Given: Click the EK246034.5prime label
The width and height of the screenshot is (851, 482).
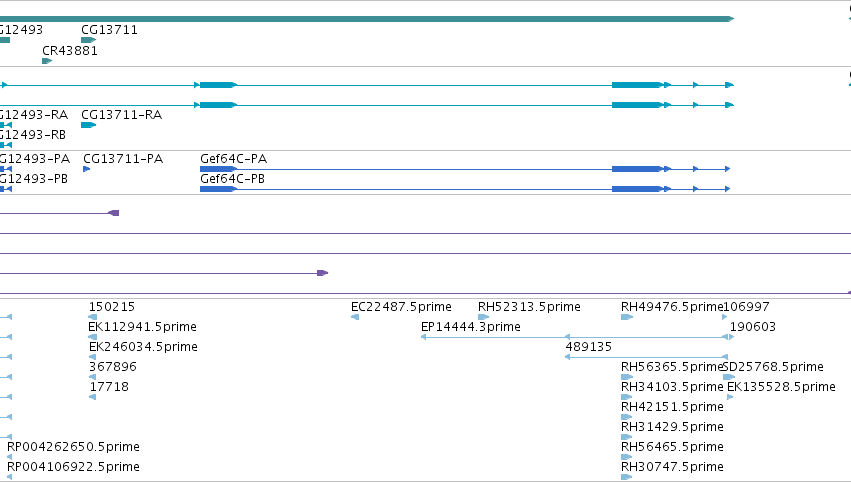Looking at the screenshot, I should point(143,347).
